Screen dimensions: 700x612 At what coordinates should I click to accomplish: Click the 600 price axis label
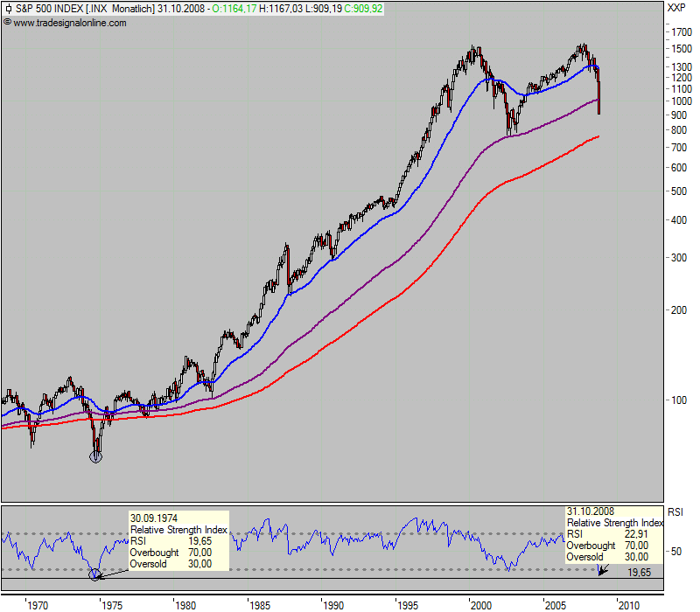tap(679, 168)
